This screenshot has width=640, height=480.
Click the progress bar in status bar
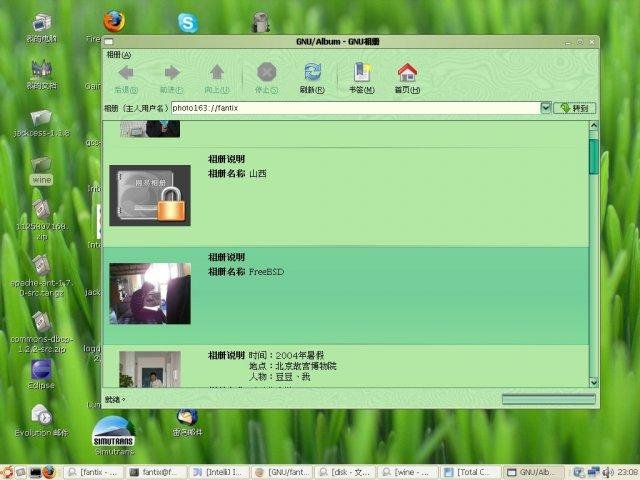pyautogui.click(x=548, y=399)
